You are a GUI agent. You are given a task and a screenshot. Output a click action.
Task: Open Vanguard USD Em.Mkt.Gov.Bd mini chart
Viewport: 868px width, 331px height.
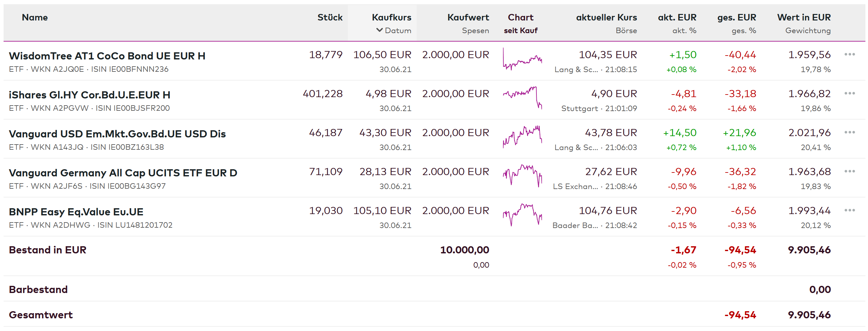tap(522, 137)
